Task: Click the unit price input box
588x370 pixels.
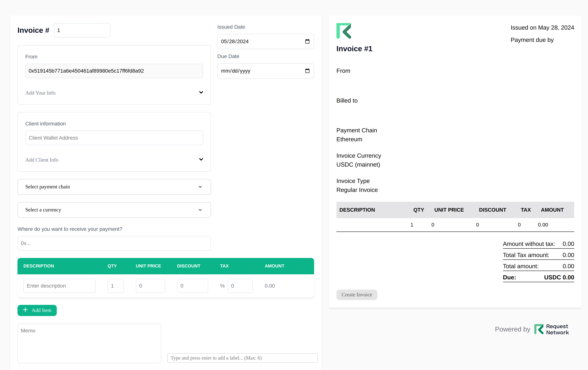Action: [150, 286]
